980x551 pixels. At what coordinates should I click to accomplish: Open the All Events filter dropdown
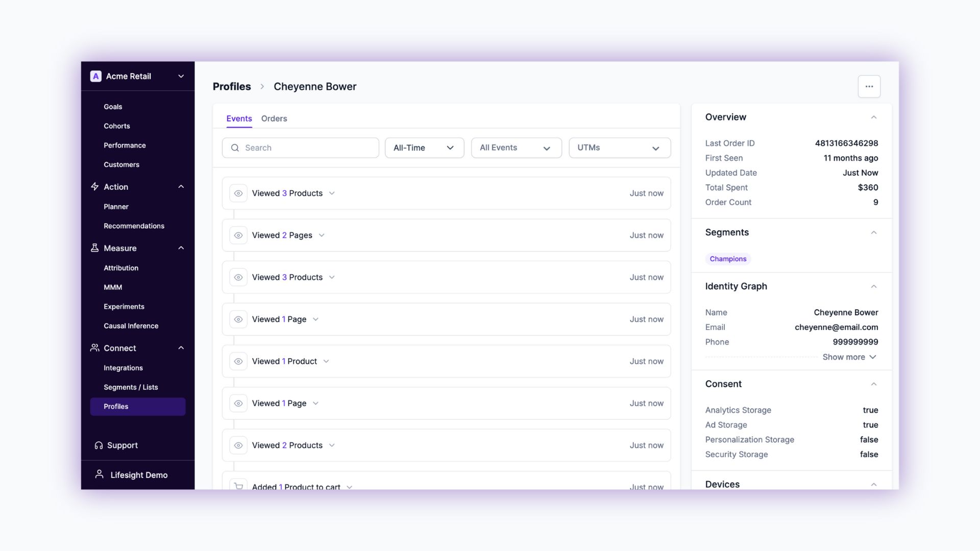point(516,148)
